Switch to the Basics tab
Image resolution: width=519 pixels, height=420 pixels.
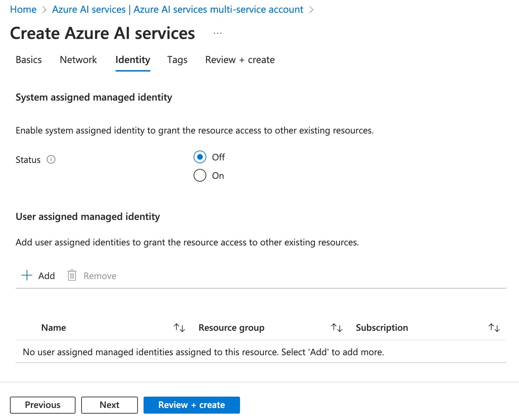(28, 60)
